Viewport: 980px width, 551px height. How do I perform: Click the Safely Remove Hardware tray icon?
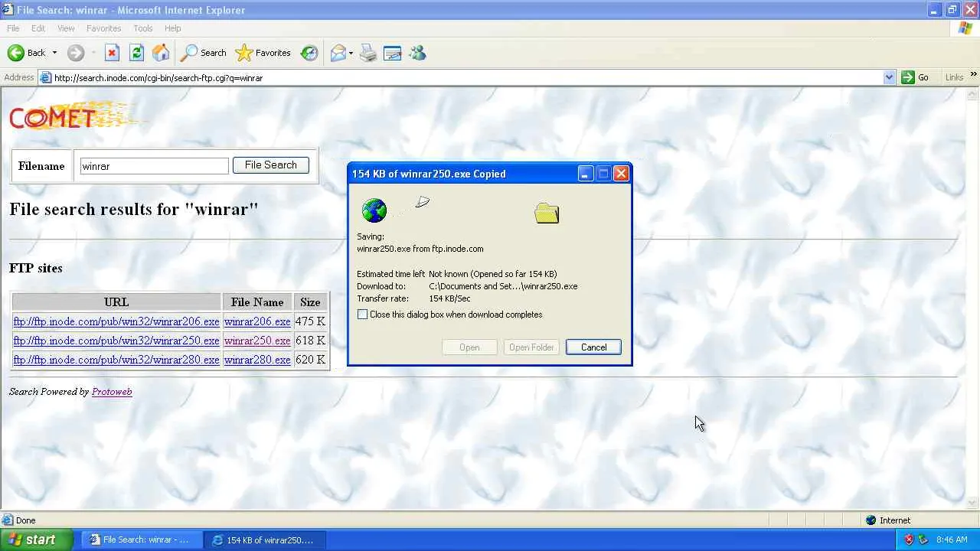coord(923,540)
